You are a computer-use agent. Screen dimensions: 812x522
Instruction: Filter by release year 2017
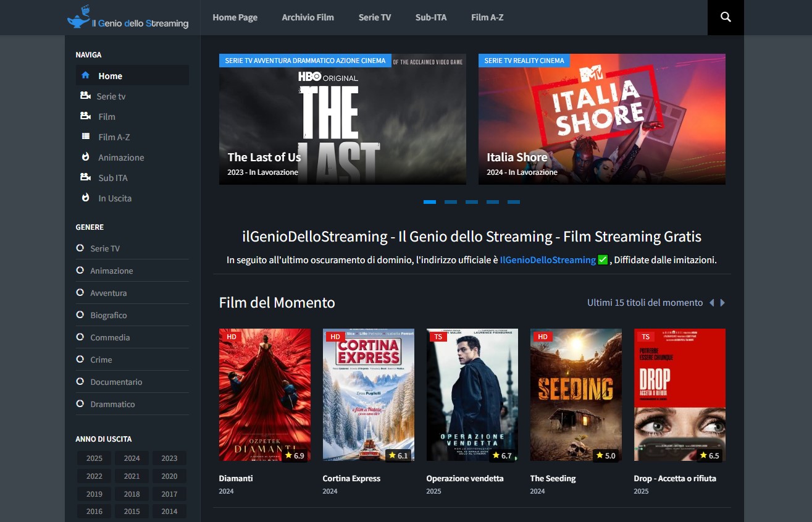pyautogui.click(x=169, y=494)
